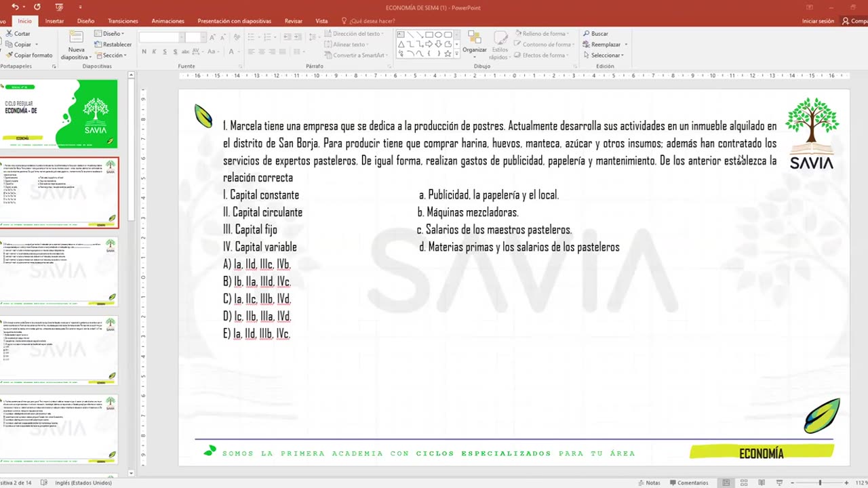The height and width of the screenshot is (488, 868).
Task: Toggle strikethrough (abc) formatting
Action: [186, 52]
